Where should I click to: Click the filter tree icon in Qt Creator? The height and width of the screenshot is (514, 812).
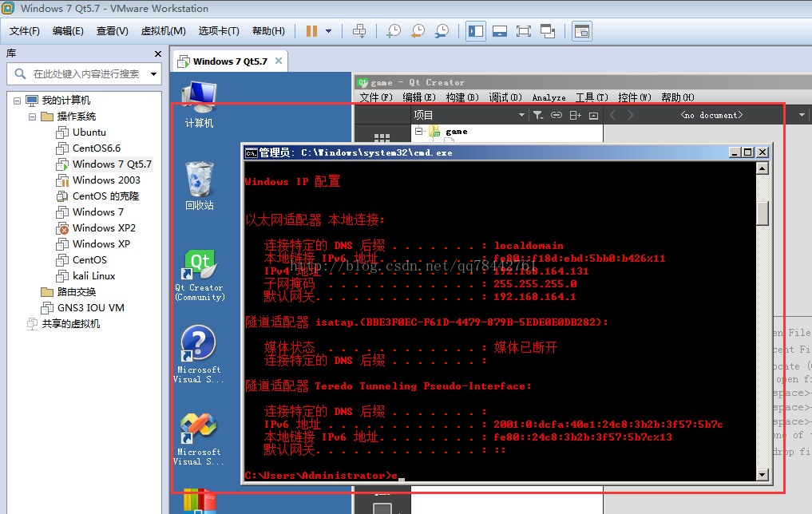pos(538,115)
